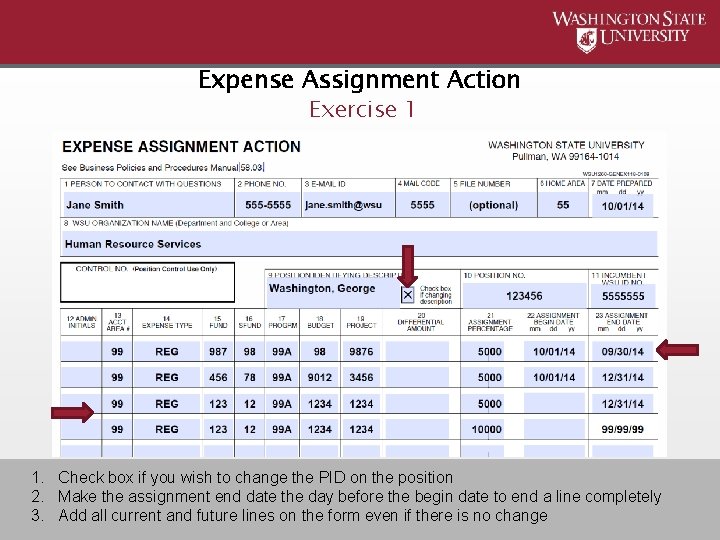Click the date prepared field under '7 DATE PREPARED'

[623, 206]
